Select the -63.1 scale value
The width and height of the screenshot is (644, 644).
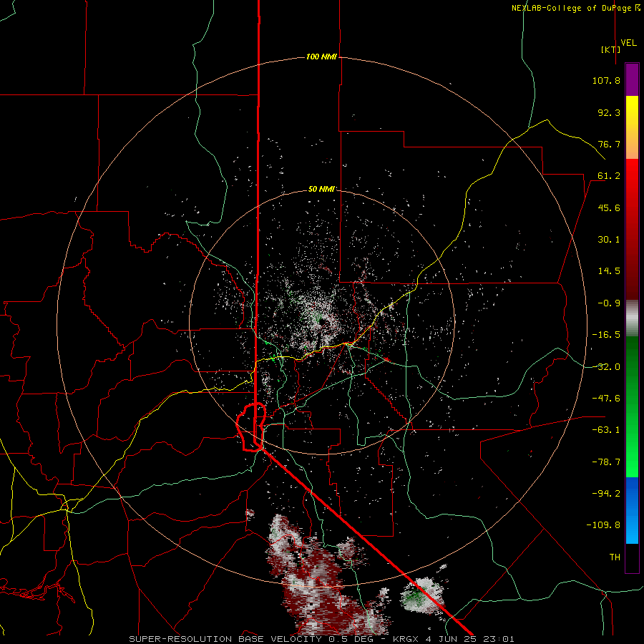point(606,430)
